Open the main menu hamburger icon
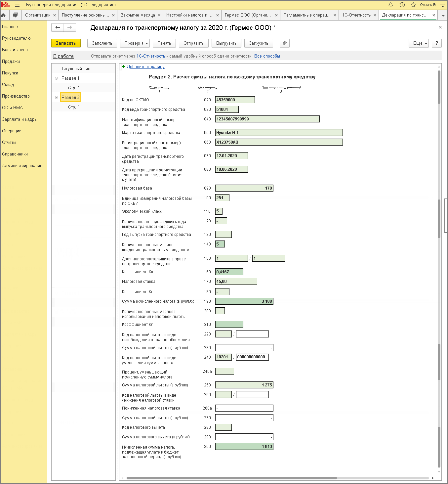The height and width of the screenshot is (484, 448). (x=17, y=5)
